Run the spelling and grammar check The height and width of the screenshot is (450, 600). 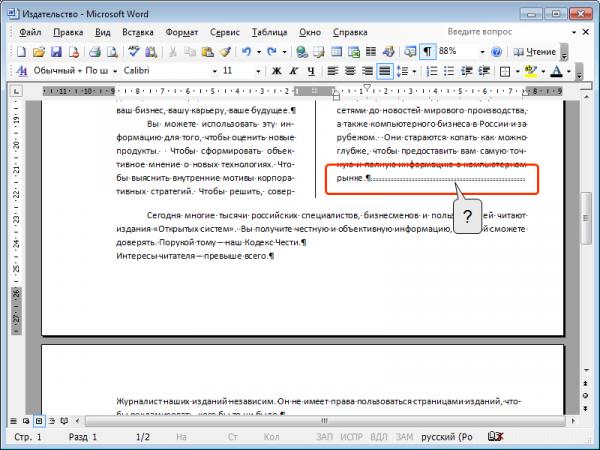point(134,52)
